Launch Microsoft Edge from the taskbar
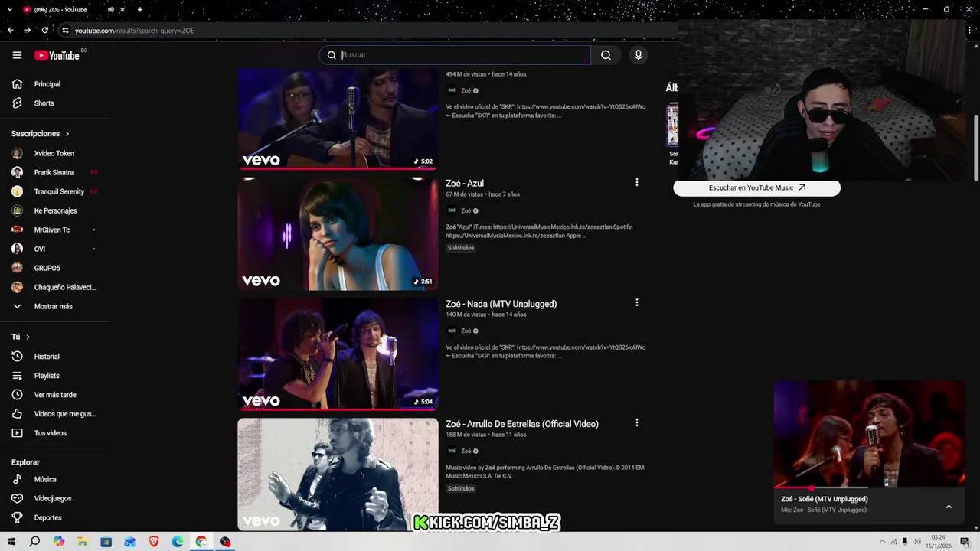 [x=178, y=542]
